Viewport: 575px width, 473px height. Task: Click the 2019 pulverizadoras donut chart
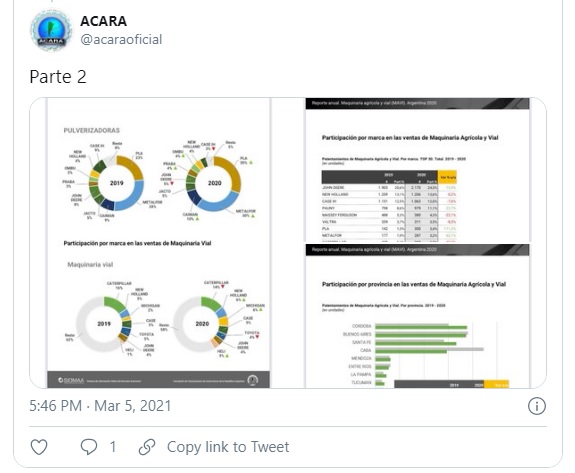[116, 183]
